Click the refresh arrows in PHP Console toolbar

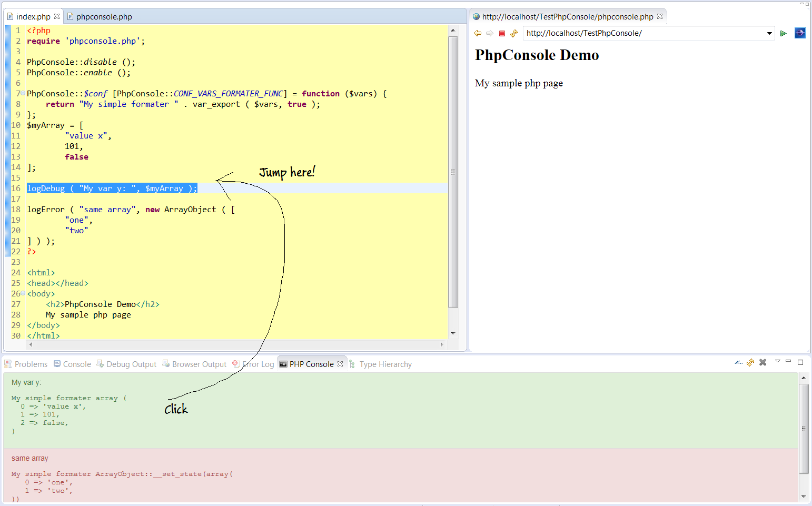pyautogui.click(x=750, y=362)
